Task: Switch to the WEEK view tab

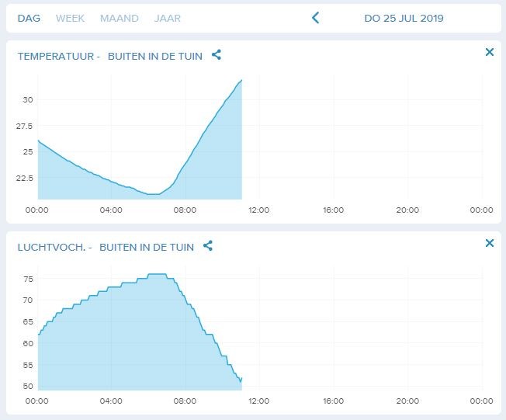Action: coord(70,19)
